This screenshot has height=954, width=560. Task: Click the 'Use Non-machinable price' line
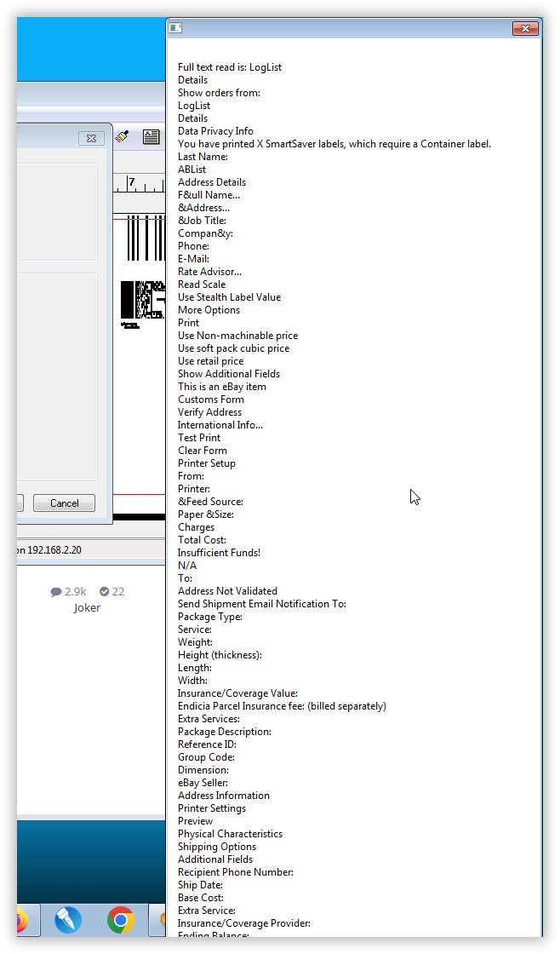click(237, 336)
